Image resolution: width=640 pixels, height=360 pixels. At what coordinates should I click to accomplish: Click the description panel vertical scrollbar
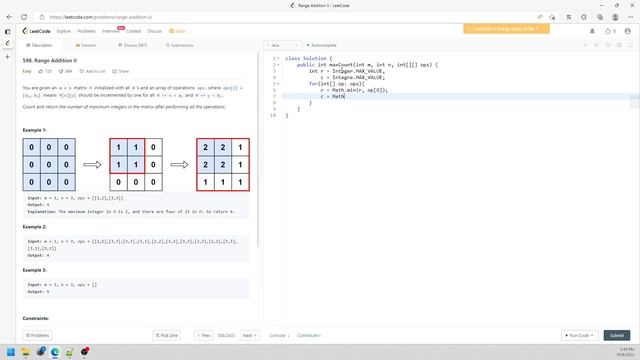tap(258, 149)
